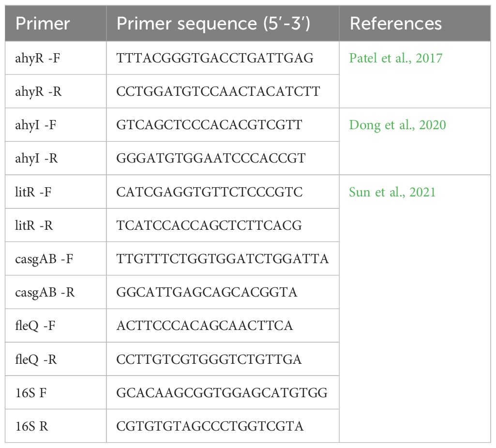Image resolution: width=496 pixels, height=448 pixels.
Task: Select the casgAB -F primer cell
Action: (56, 259)
